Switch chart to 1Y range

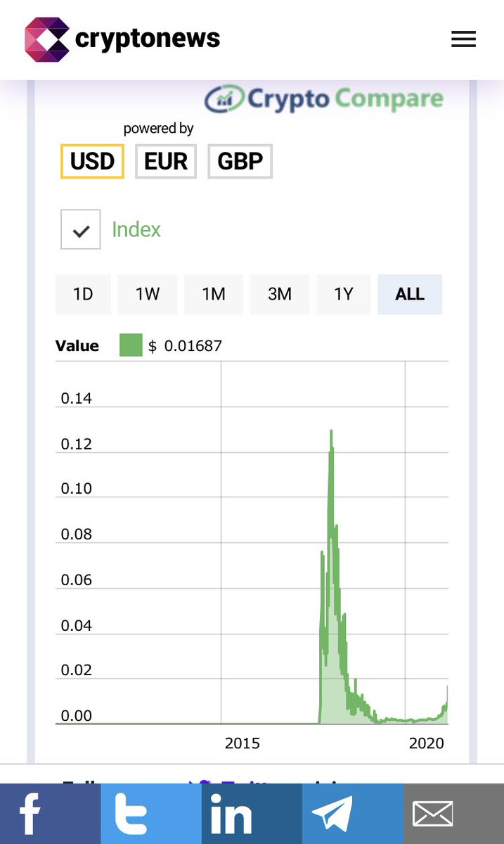click(x=343, y=294)
